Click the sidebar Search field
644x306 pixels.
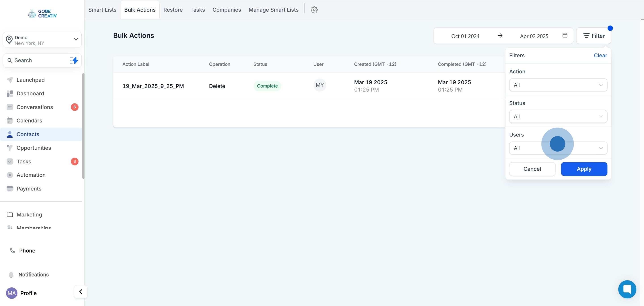point(38,60)
